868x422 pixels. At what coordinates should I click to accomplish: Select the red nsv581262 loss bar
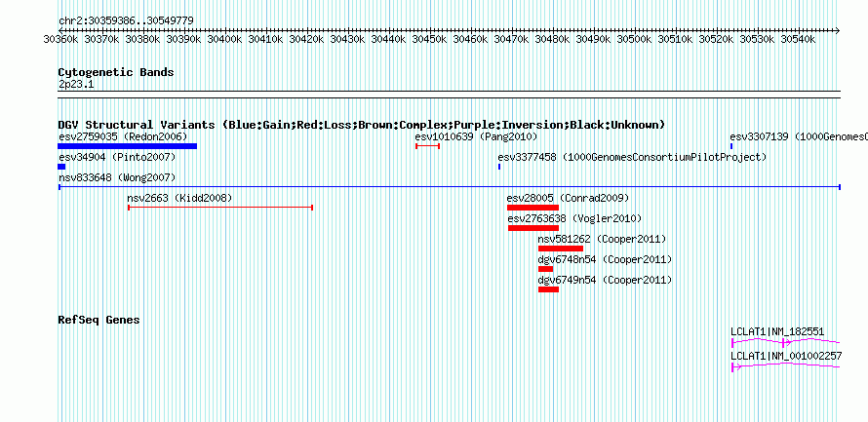[561, 249]
